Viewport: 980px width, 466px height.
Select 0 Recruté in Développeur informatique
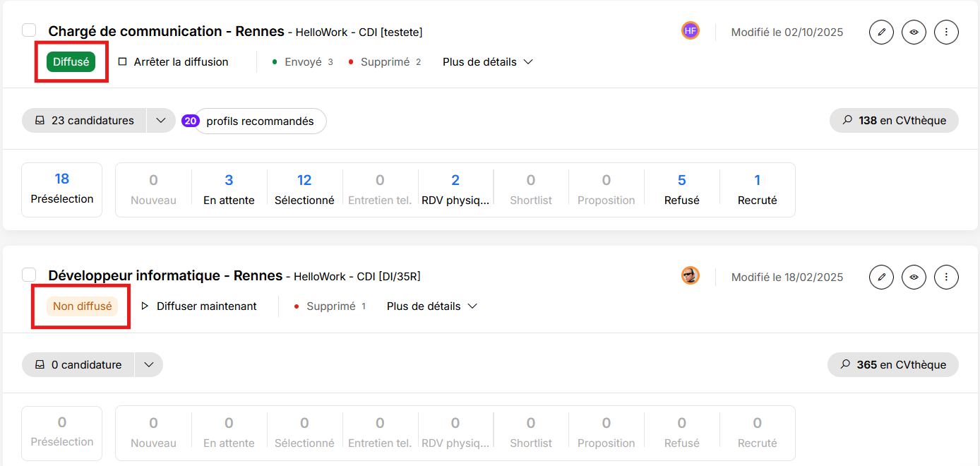pyautogui.click(x=757, y=433)
